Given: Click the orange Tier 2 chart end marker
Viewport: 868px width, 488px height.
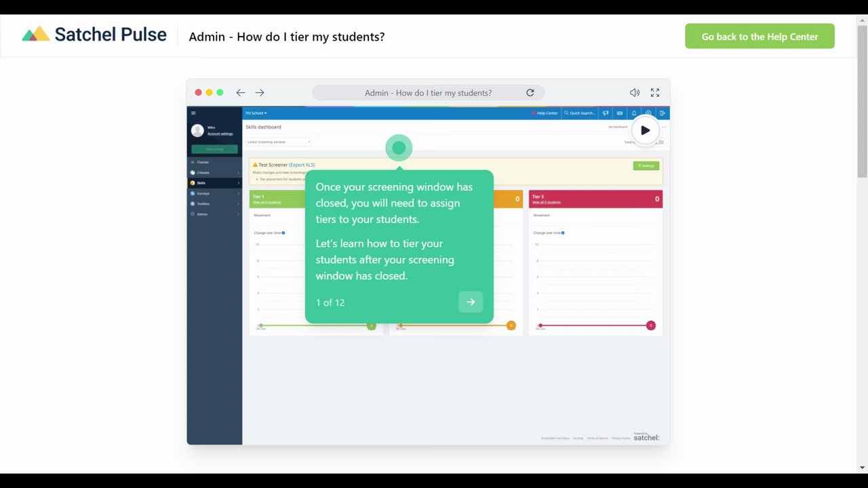Looking at the screenshot, I should [511, 325].
